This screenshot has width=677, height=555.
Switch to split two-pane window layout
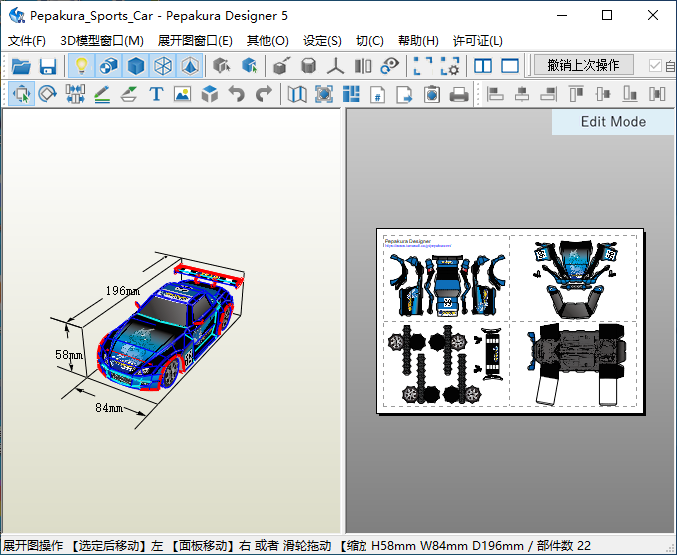[x=483, y=66]
